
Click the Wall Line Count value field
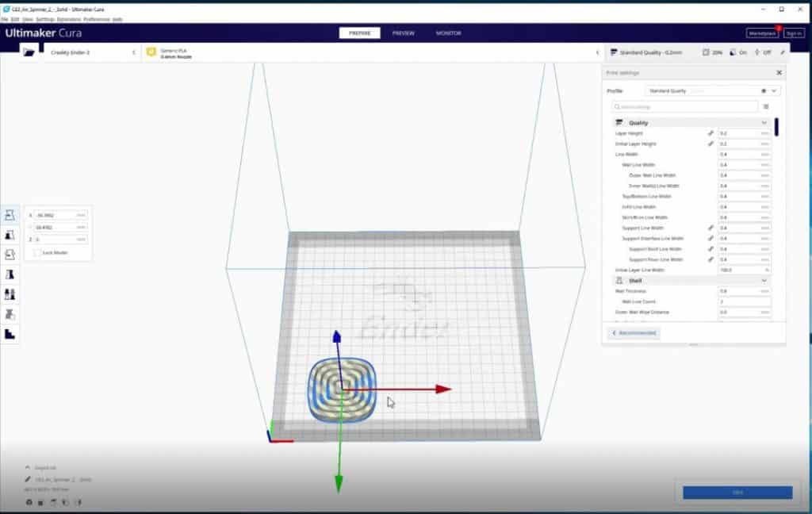point(744,301)
